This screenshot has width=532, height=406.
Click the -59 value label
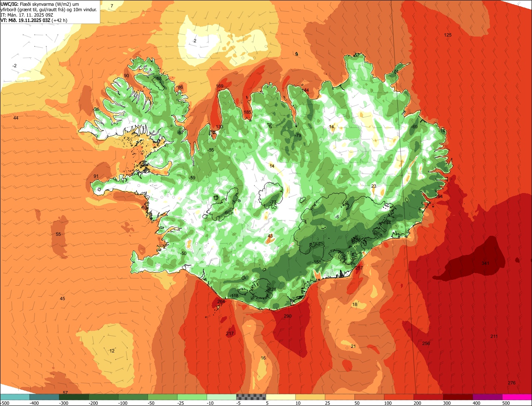192,178
